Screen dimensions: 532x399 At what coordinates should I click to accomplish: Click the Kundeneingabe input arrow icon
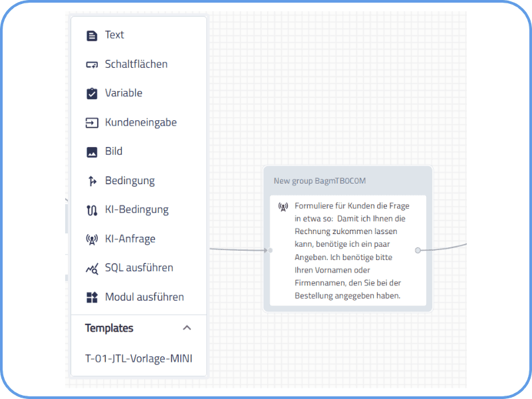pyautogui.click(x=92, y=122)
